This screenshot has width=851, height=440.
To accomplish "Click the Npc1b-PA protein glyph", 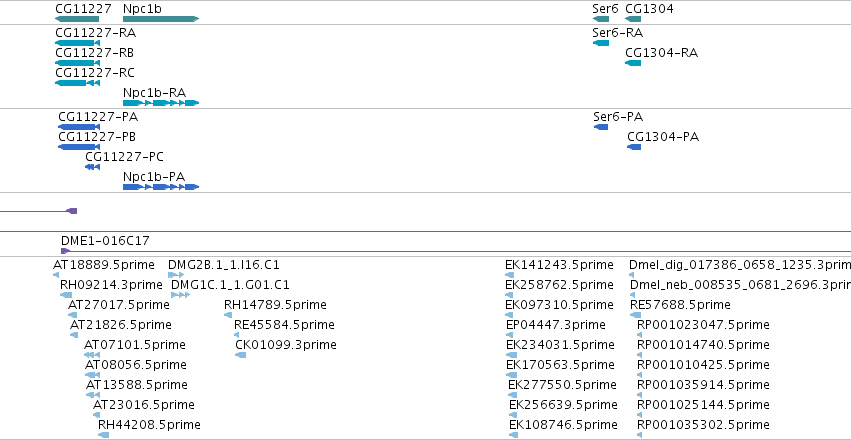I will pos(161,187).
